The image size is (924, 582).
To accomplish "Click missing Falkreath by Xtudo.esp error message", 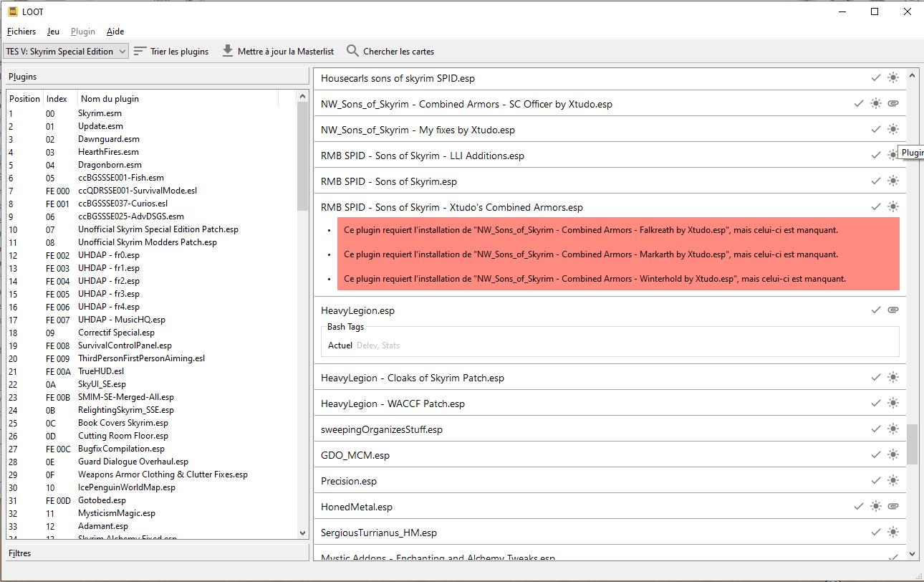I will (x=591, y=230).
